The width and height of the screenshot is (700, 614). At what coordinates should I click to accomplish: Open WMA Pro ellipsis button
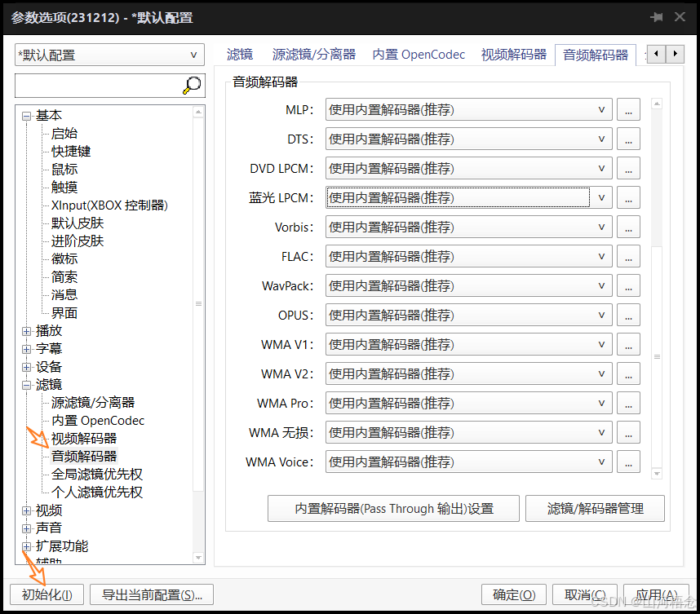[x=628, y=404]
